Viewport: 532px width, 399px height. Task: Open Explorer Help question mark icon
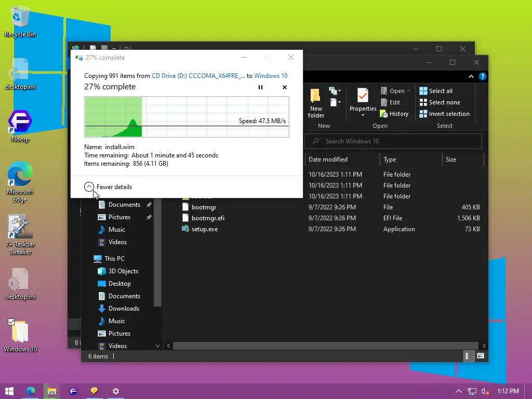tap(482, 77)
